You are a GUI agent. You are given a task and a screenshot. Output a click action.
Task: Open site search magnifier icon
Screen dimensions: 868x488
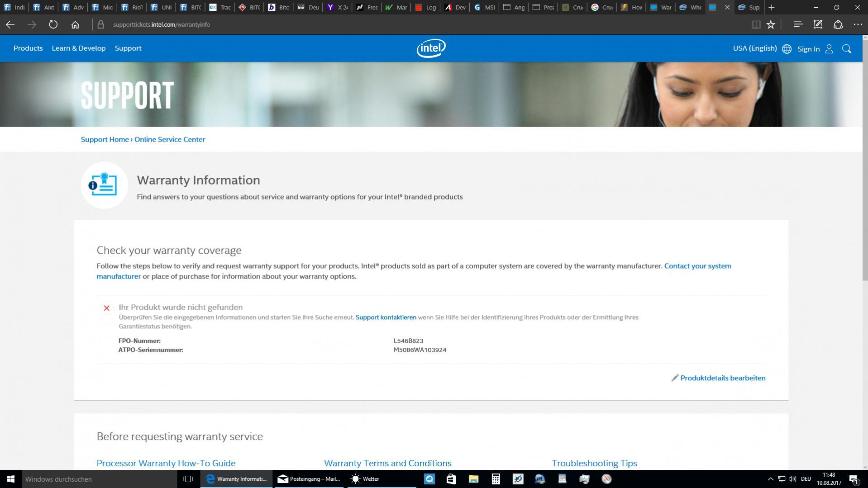847,49
